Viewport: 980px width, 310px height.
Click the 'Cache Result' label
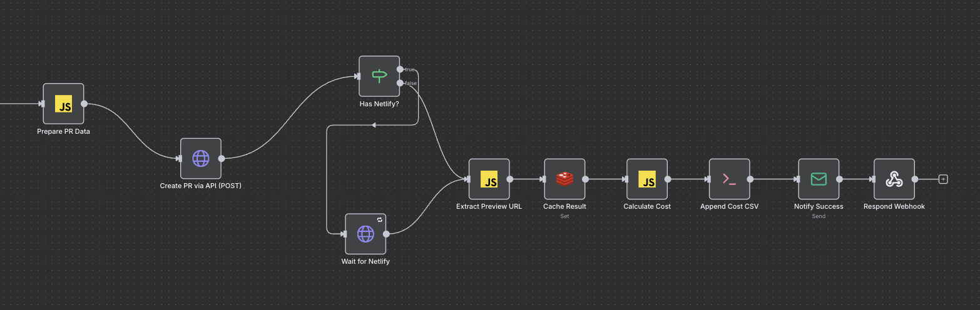point(564,206)
